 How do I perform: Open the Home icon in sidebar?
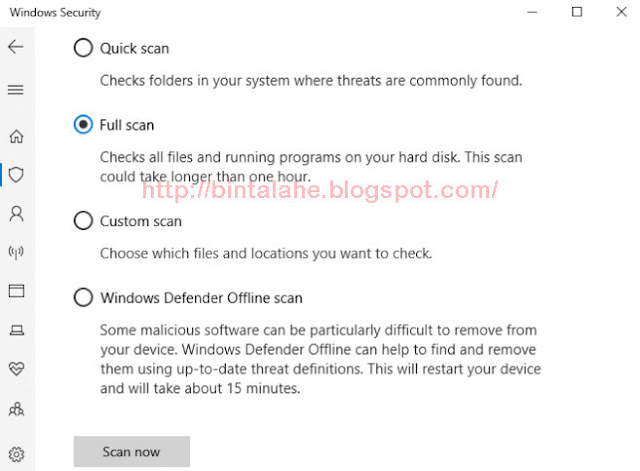[x=16, y=136]
